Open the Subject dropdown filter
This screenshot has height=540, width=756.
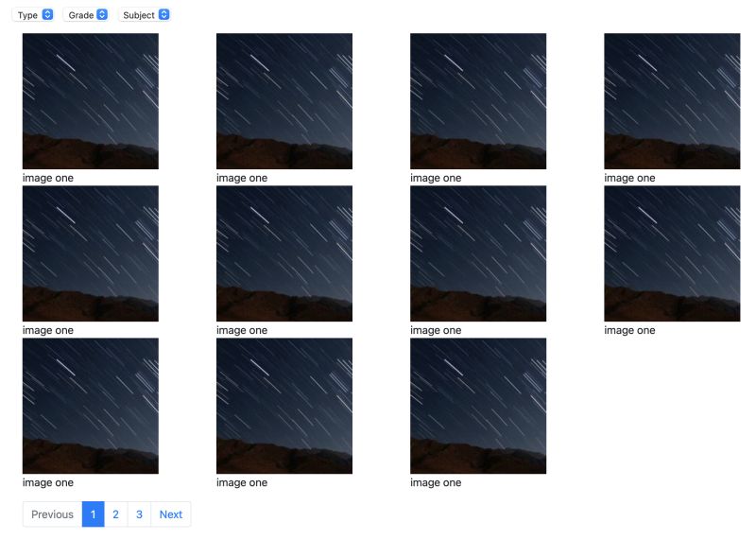coord(146,15)
